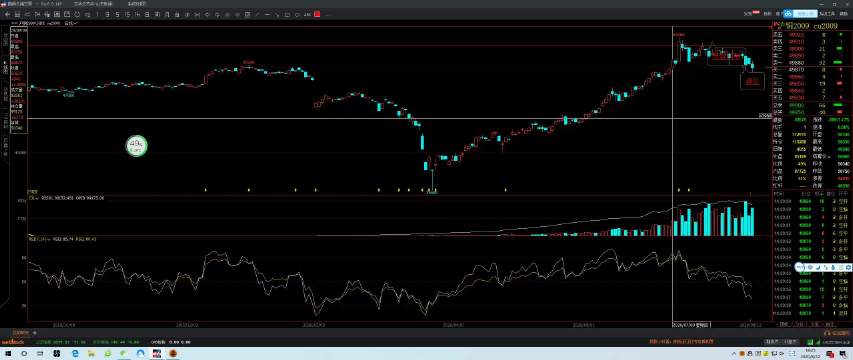Select the rectangle drawing tool icon
The image size is (853, 360).
(x=286, y=14)
